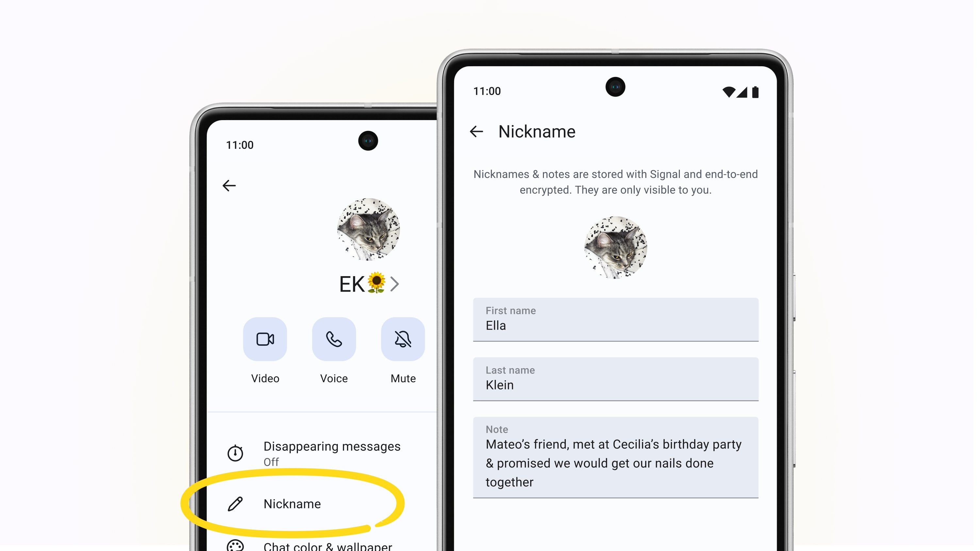Open Nickname settings menu item
This screenshot has height=551, width=980.
coord(291,504)
